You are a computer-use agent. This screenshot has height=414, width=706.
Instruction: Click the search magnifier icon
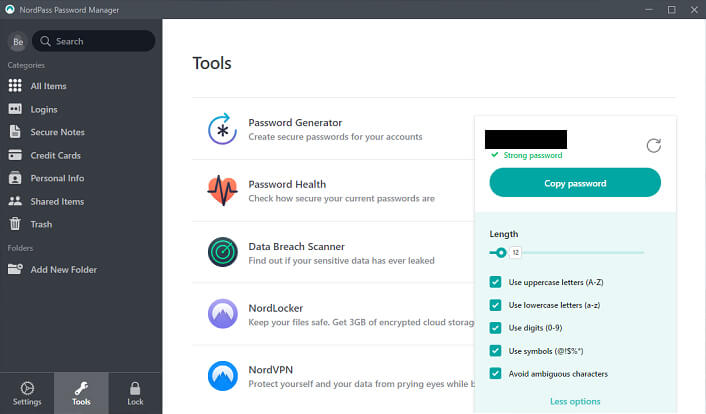(x=45, y=41)
